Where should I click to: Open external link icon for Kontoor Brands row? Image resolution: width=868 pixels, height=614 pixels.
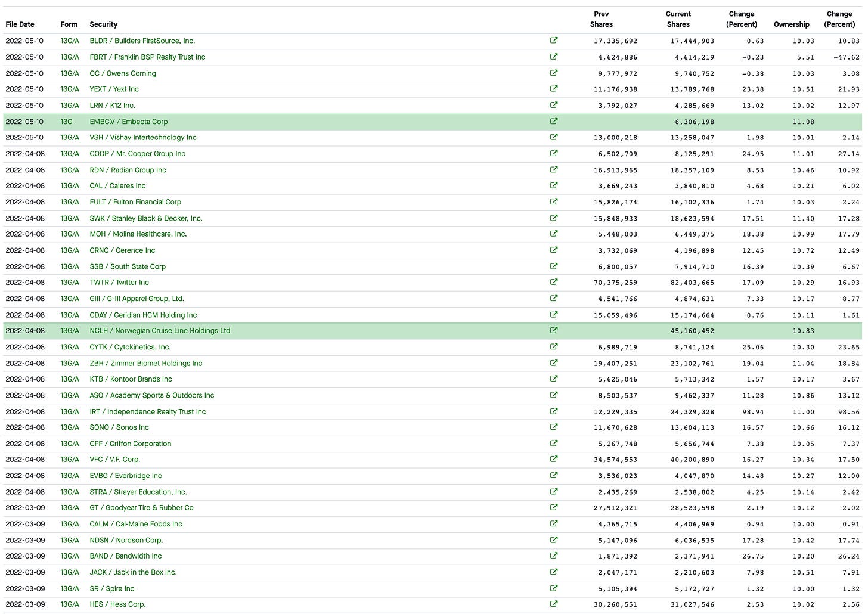coord(554,379)
